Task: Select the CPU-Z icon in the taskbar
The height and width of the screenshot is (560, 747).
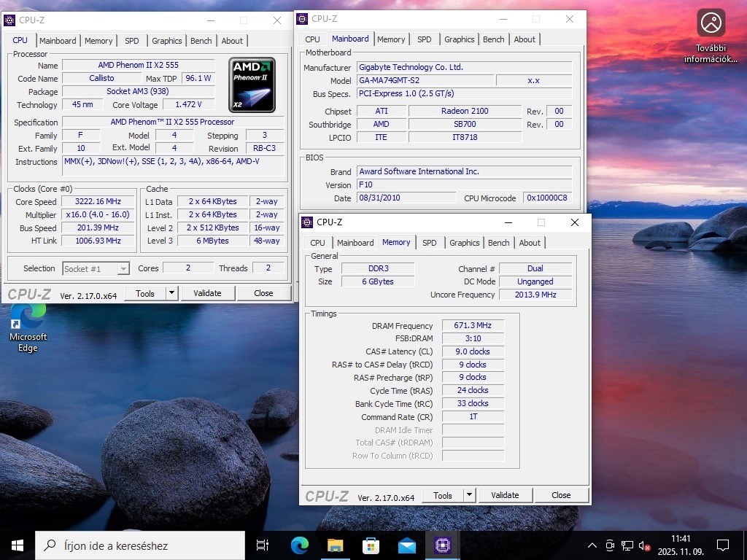Action: [442, 545]
